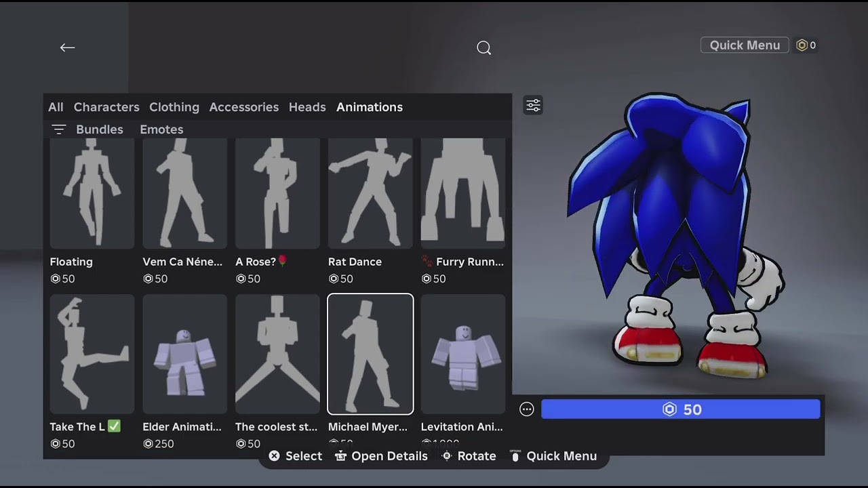Select the Vem Ca Néne animation thumbnail

[185, 193]
